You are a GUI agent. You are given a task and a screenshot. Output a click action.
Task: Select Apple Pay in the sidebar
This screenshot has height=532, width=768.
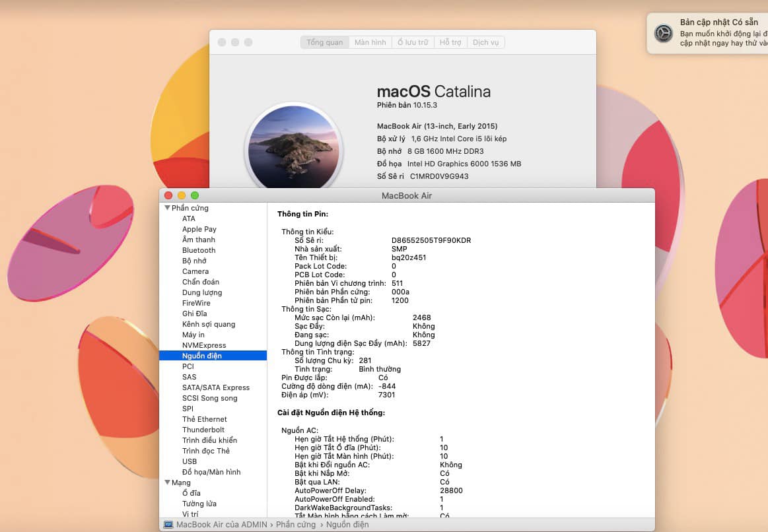click(x=199, y=229)
